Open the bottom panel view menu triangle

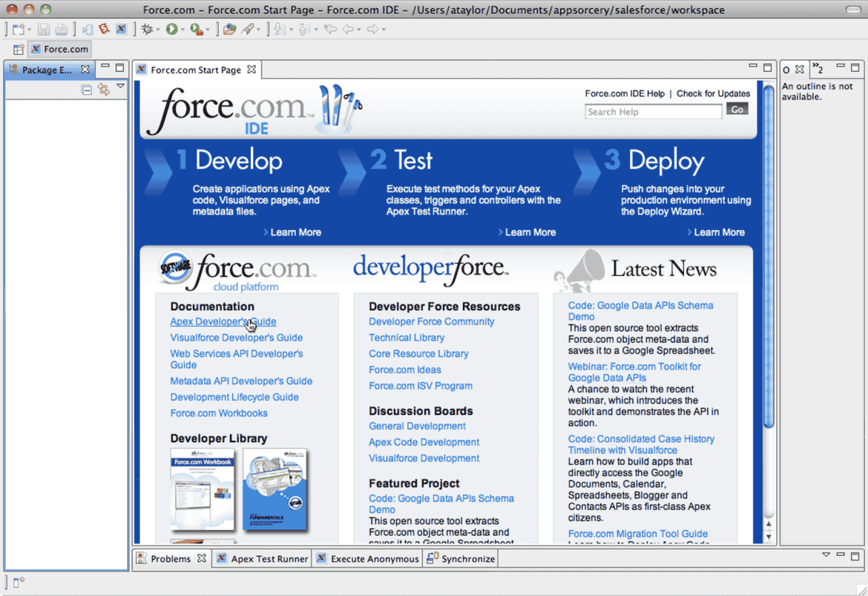[826, 554]
